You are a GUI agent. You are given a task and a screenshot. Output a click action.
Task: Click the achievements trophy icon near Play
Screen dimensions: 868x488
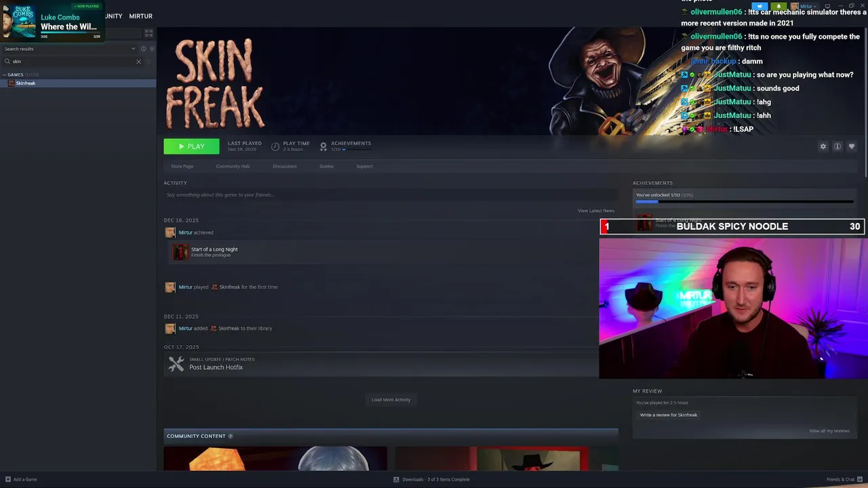coord(323,146)
